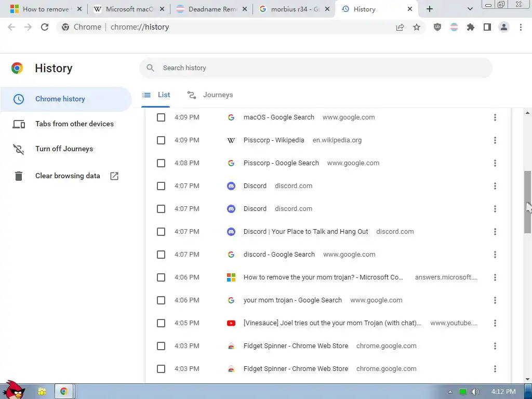The image size is (532, 399).
Task: Check the macOS - Google Search entry
Action: pyautogui.click(x=161, y=117)
